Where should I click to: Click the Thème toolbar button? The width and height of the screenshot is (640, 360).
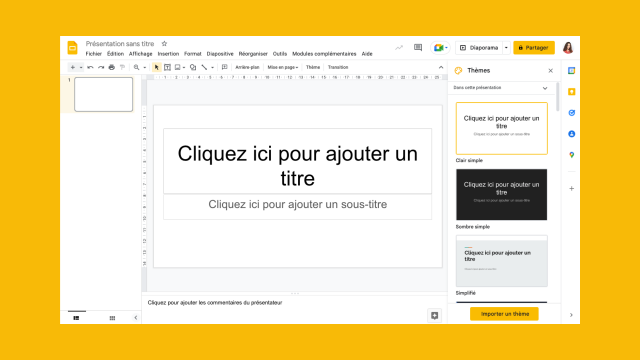pos(313,67)
